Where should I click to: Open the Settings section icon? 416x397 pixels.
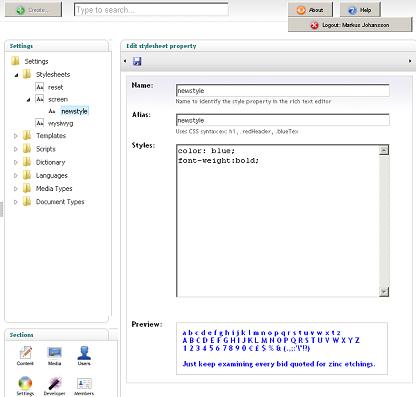click(25, 386)
